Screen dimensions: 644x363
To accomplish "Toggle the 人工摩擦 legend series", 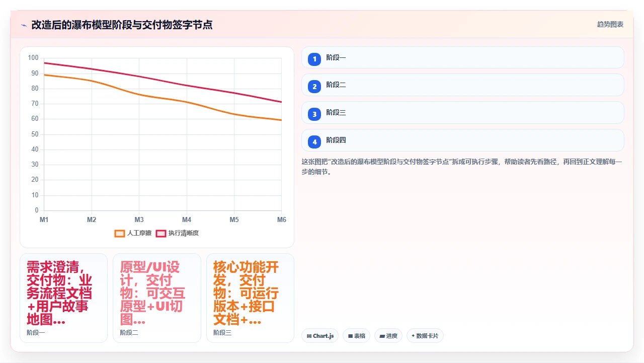I will (133, 233).
